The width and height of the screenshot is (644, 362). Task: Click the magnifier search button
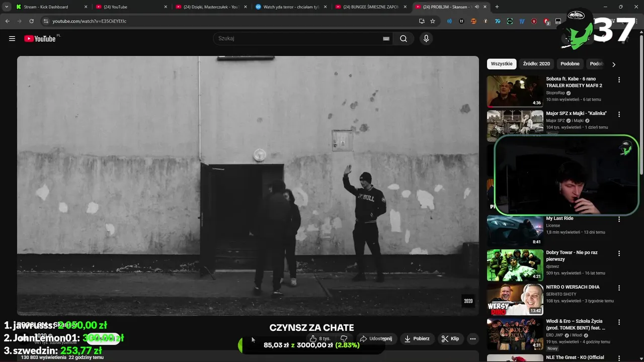(404, 39)
